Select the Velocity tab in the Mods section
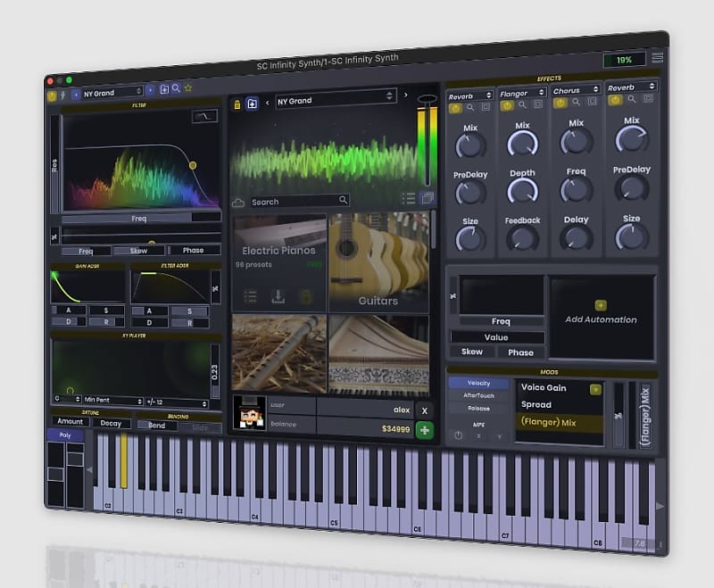Viewport: 714px width, 588px height. 478,383
